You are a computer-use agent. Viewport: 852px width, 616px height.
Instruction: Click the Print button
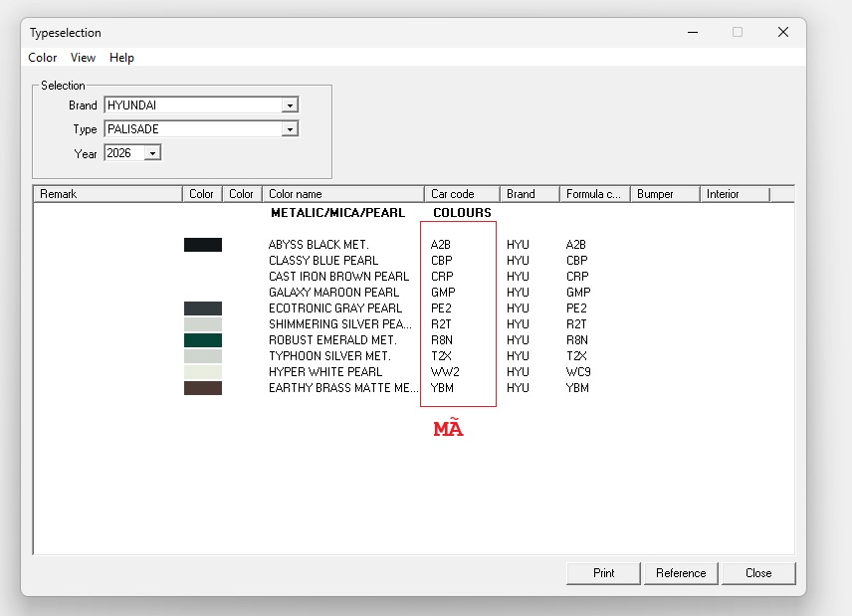(x=603, y=573)
